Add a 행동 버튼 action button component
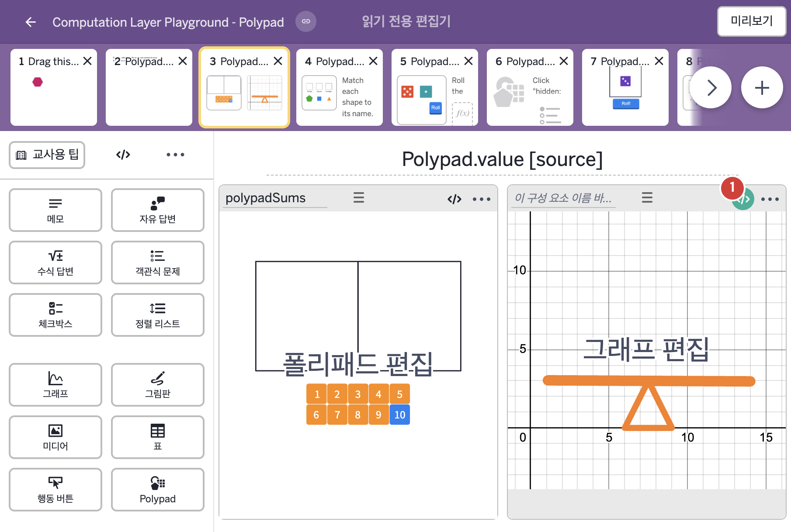Image resolution: width=791 pixels, height=532 pixels. (x=56, y=490)
